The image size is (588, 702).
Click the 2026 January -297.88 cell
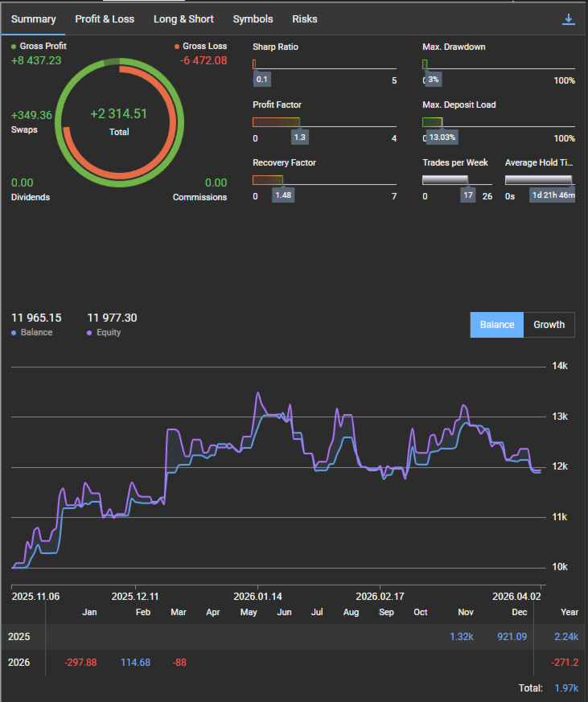[80, 663]
